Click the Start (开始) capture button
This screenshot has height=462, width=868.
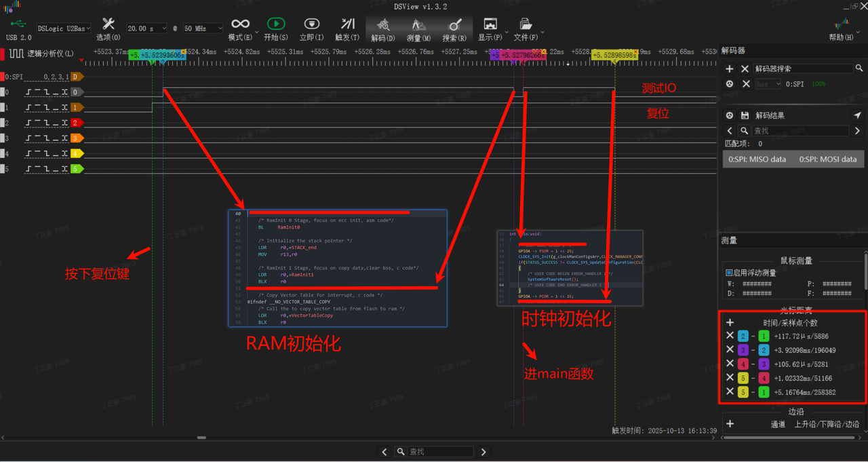point(275,25)
